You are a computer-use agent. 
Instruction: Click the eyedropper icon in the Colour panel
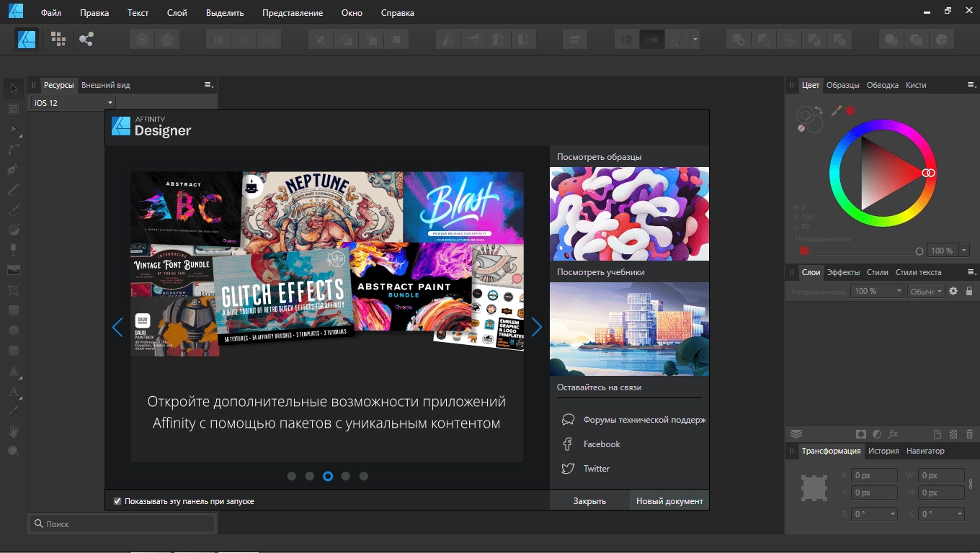point(837,110)
